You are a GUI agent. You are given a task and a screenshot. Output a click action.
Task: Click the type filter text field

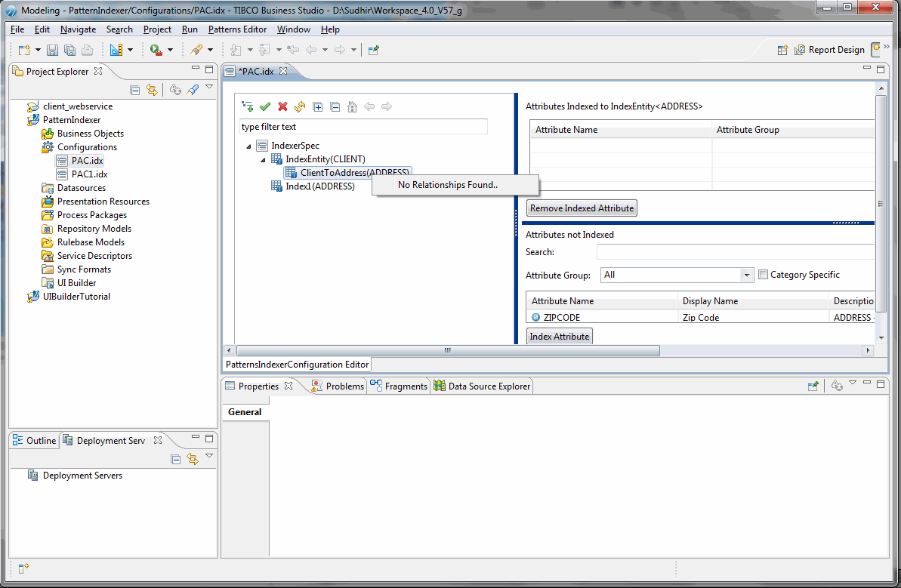tap(363, 127)
